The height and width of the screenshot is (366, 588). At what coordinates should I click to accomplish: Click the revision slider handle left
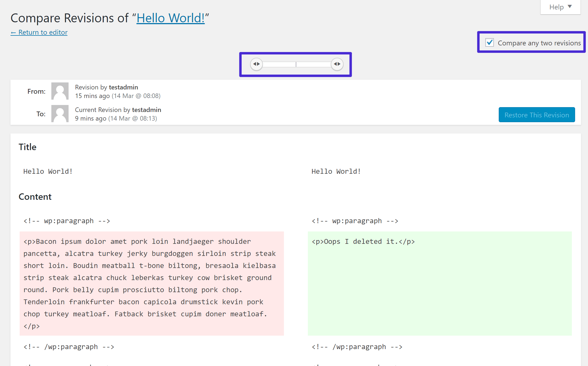(x=257, y=64)
